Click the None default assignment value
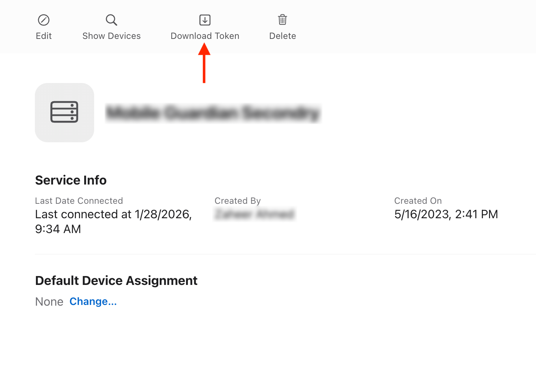Screen dimensions: 536x392 pyautogui.click(x=49, y=302)
